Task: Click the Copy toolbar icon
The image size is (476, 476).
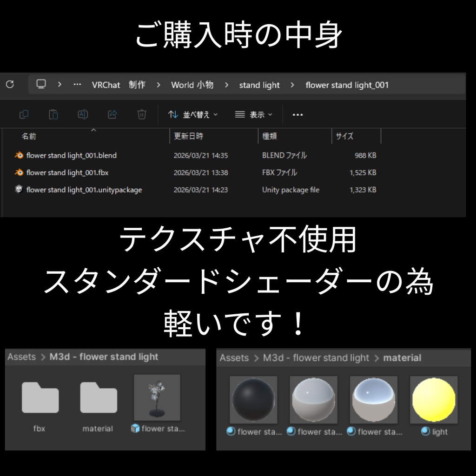Action: (x=24, y=114)
